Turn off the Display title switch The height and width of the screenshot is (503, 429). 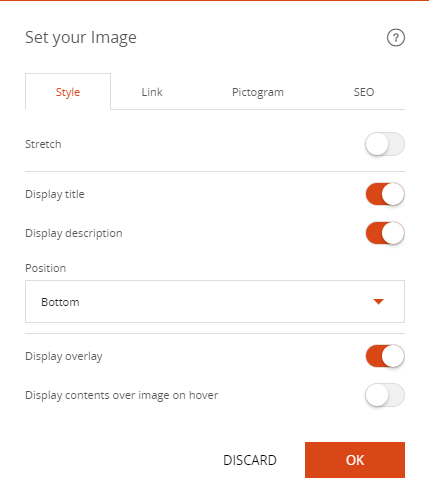pos(385,194)
